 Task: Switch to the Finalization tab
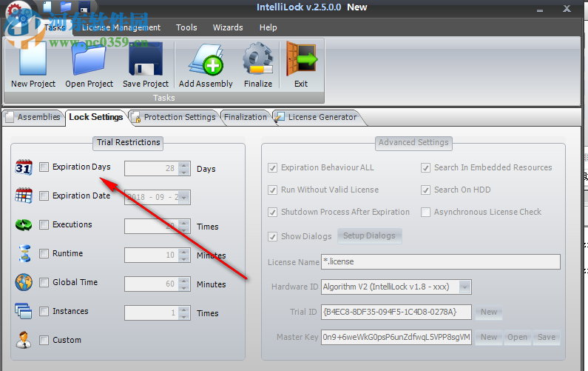point(246,117)
